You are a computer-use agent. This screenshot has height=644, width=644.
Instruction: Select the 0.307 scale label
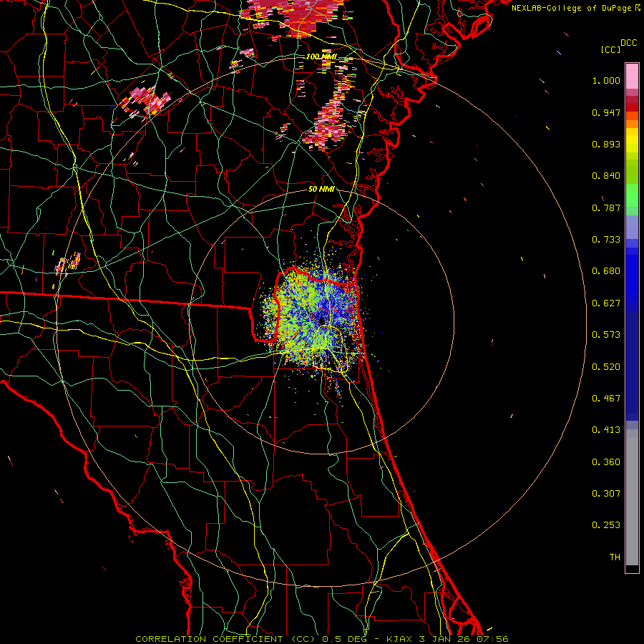click(606, 494)
